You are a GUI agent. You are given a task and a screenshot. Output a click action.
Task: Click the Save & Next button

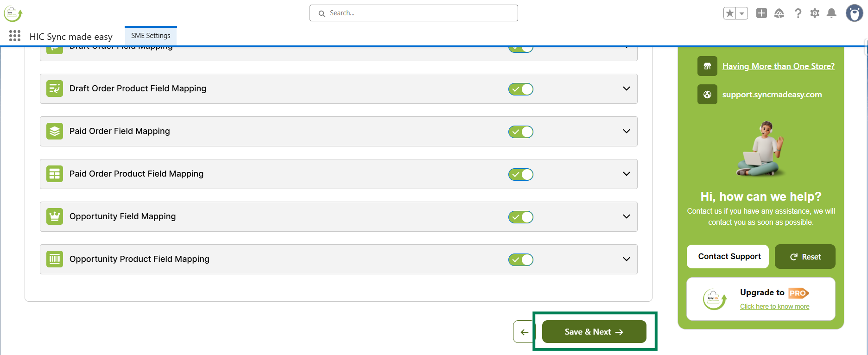[594, 332]
